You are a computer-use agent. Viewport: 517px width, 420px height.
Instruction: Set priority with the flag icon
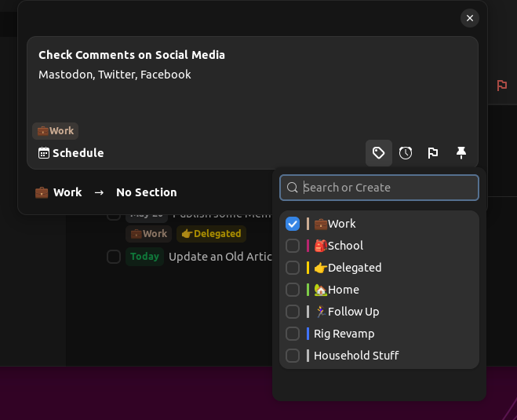[433, 153]
